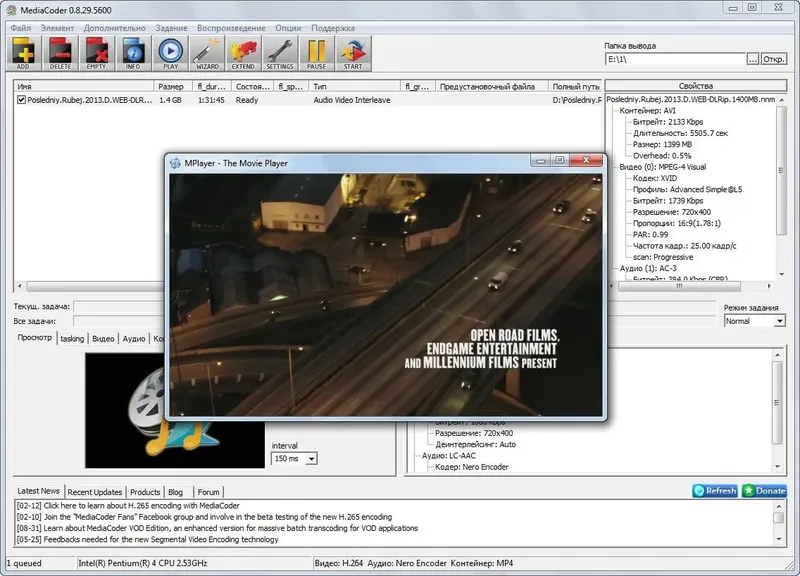
Task: Open the MediaCoder Fans Facebook news item
Action: (x=204, y=517)
